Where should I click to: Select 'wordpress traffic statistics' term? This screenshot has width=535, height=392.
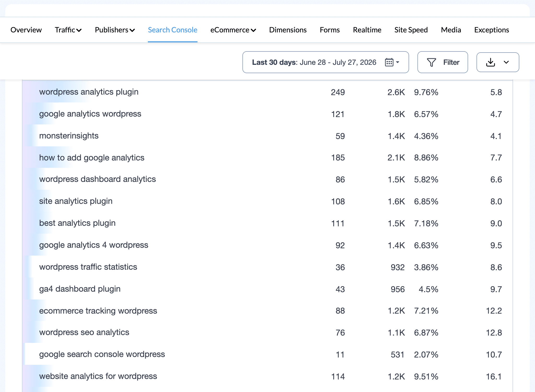pyautogui.click(x=88, y=267)
